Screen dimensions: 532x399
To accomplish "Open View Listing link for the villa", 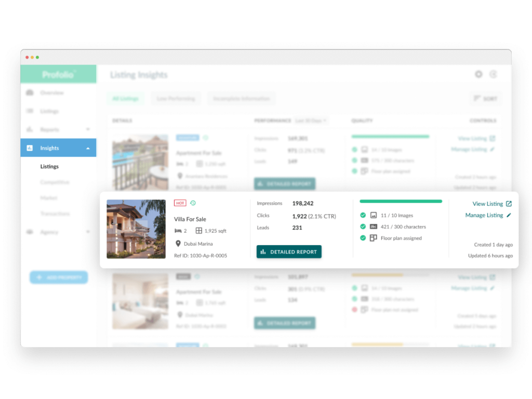I will coord(487,204).
